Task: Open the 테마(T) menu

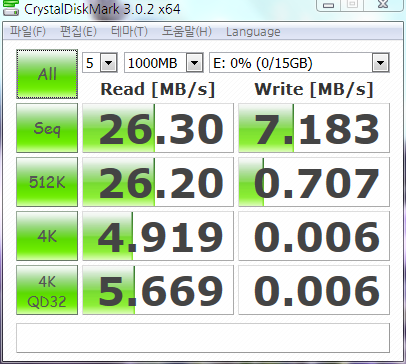Action: click(129, 32)
